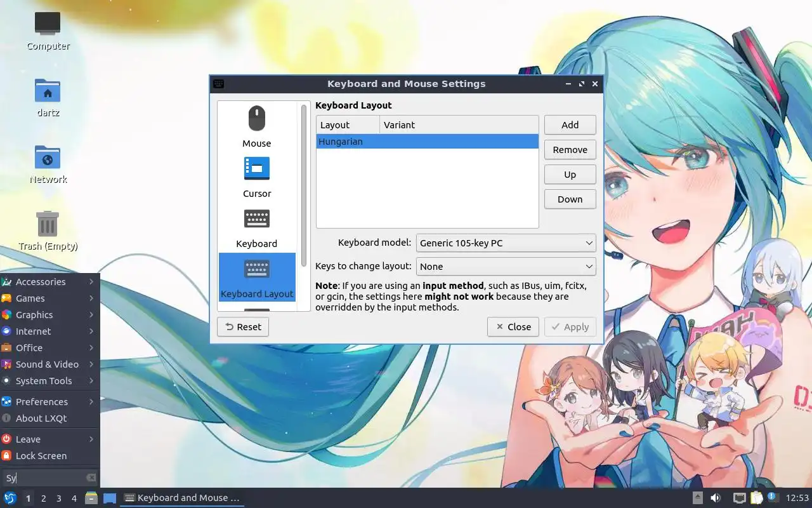The image size is (812, 508).
Task: Choose Lock Screen from the menu
Action: coord(49,455)
